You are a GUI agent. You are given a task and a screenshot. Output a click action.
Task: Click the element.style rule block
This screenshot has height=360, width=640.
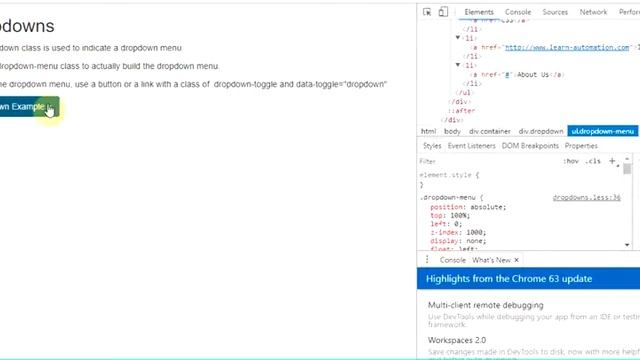[449, 180]
